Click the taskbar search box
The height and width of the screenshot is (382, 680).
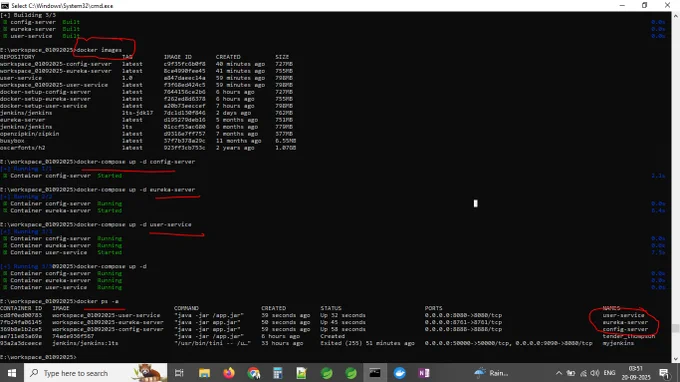[x=95, y=373]
